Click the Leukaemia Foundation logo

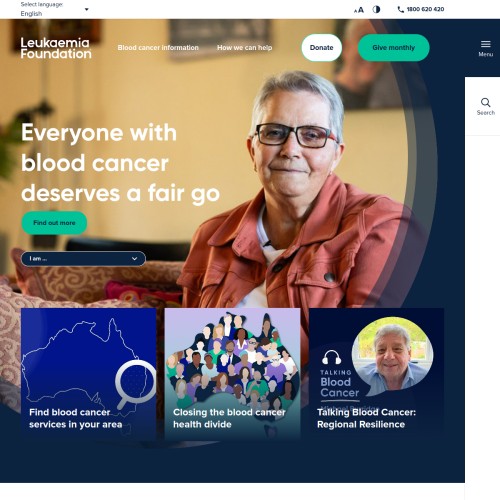pos(56,48)
